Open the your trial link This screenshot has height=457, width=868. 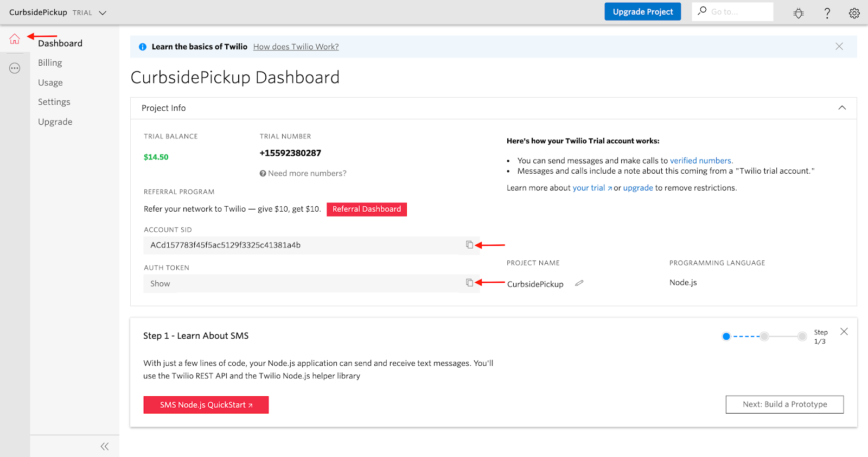click(x=589, y=188)
